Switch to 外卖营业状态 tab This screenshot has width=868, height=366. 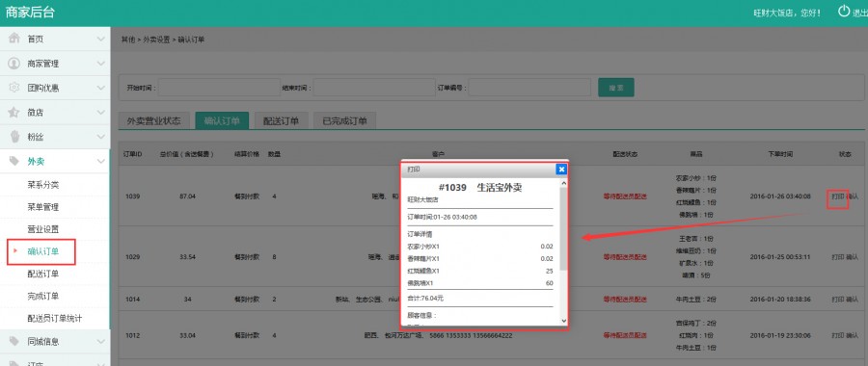(x=154, y=121)
